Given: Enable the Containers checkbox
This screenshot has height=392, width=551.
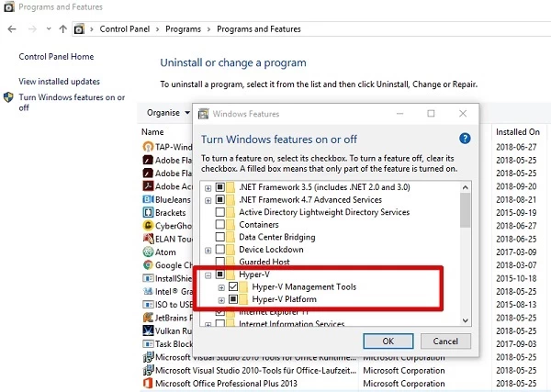Looking at the screenshot, I should (x=220, y=224).
